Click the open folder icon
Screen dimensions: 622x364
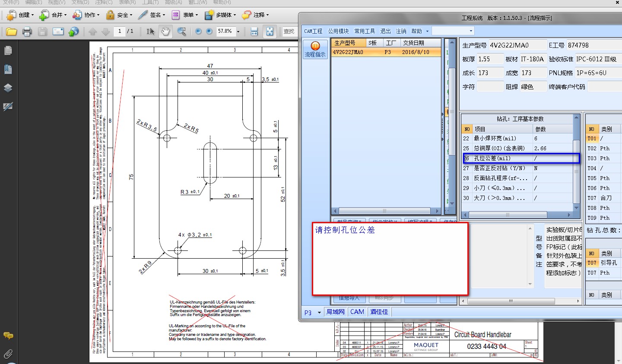coord(11,32)
